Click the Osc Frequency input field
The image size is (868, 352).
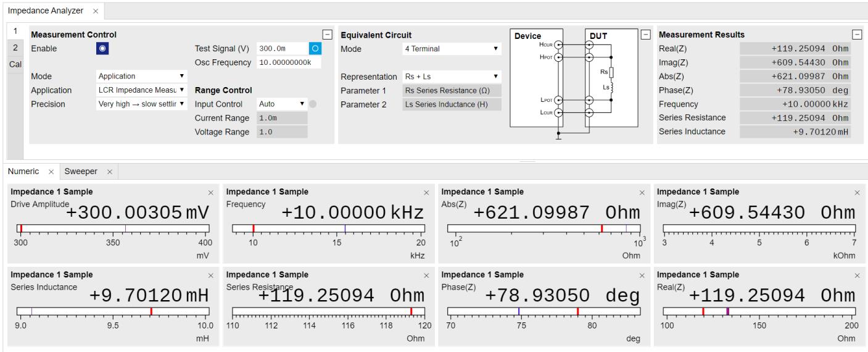point(288,62)
